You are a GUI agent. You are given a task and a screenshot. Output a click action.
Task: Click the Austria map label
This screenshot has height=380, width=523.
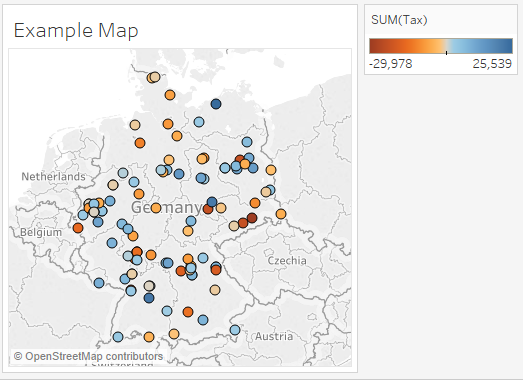pos(274,336)
